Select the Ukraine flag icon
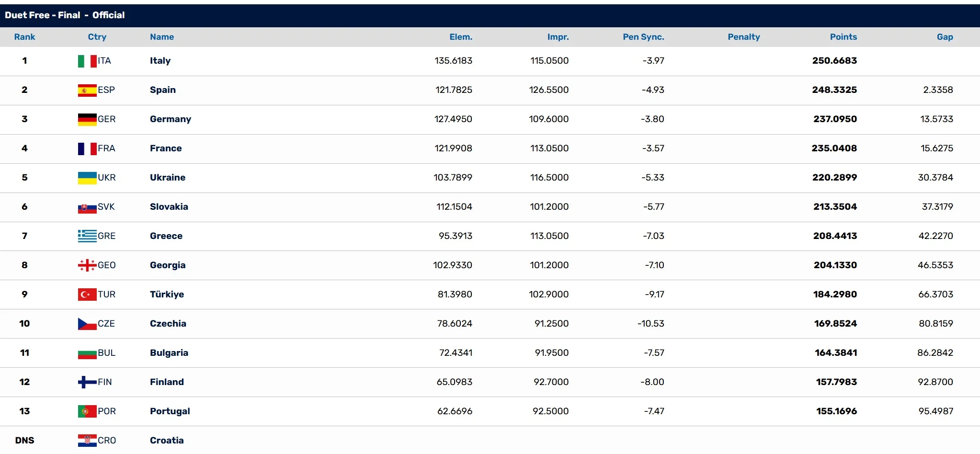Image resolution: width=980 pixels, height=454 pixels. 87,178
